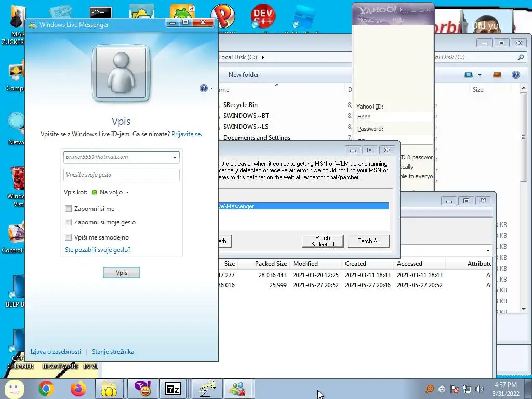Screen dimensions: 532x399
Task: Open the 7-Zip address bar dropdown arrow
Action: 488,251
